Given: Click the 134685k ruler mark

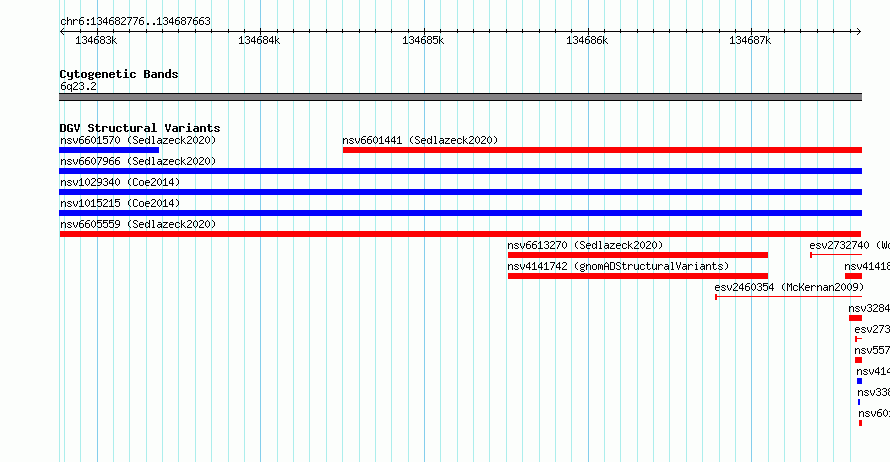Looking at the screenshot, I should click(x=423, y=40).
